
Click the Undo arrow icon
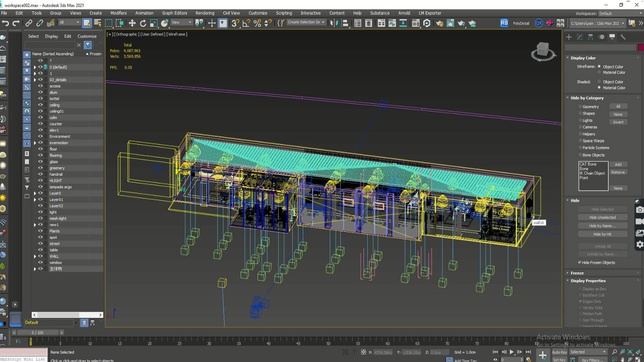coord(5,23)
